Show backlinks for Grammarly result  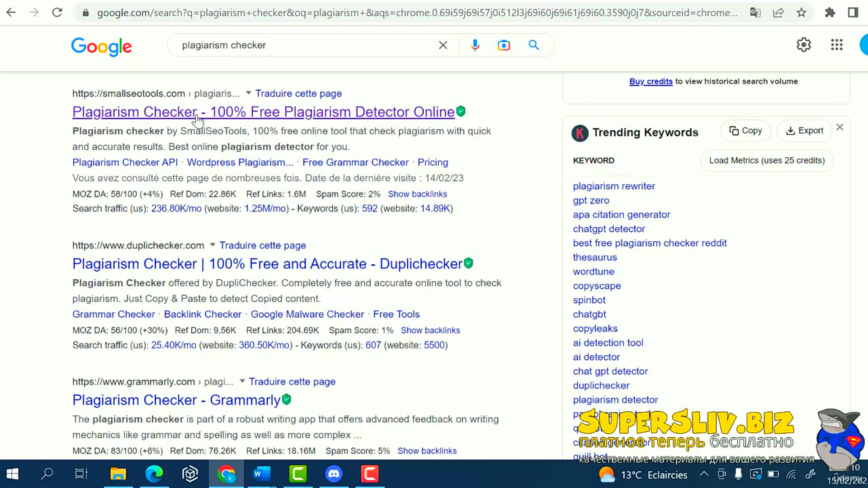tap(427, 451)
